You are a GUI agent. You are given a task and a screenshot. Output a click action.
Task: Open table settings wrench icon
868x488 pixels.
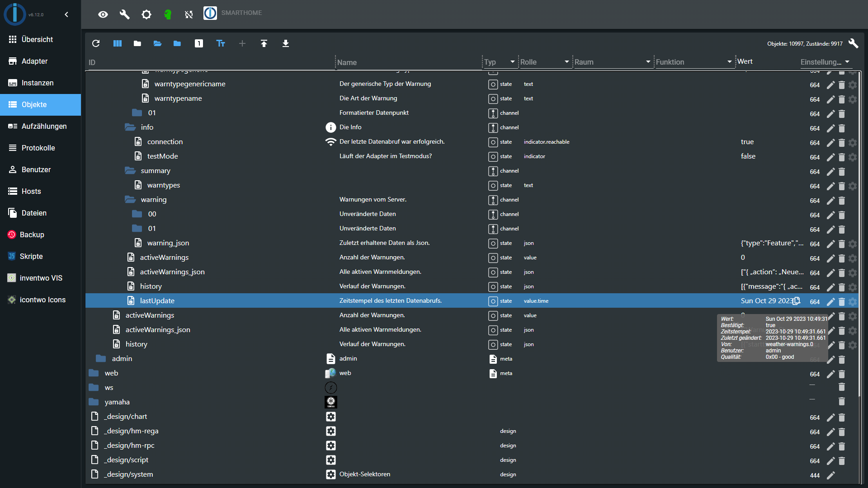853,43
